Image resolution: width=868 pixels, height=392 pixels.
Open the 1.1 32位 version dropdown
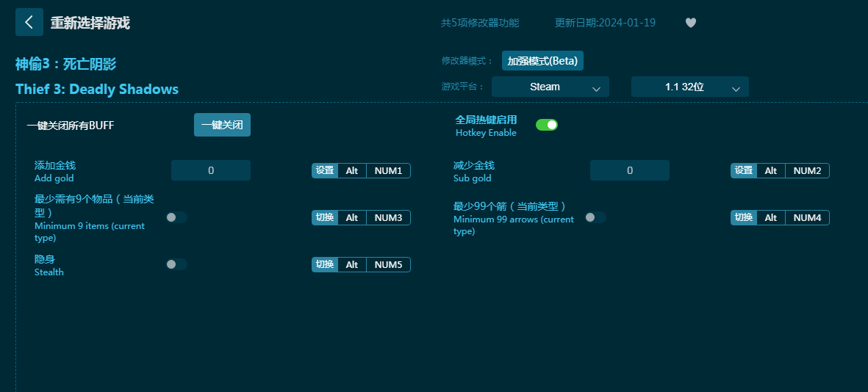[x=689, y=87]
